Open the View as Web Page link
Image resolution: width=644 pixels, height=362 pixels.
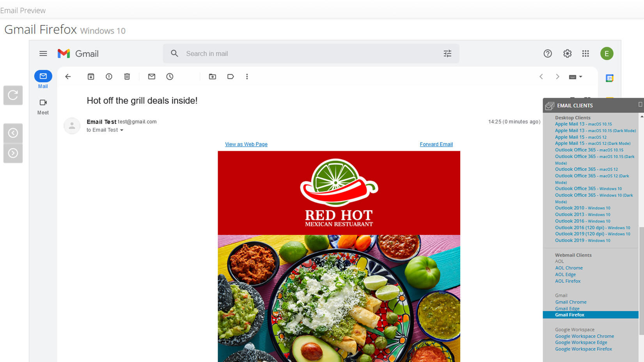(x=246, y=144)
